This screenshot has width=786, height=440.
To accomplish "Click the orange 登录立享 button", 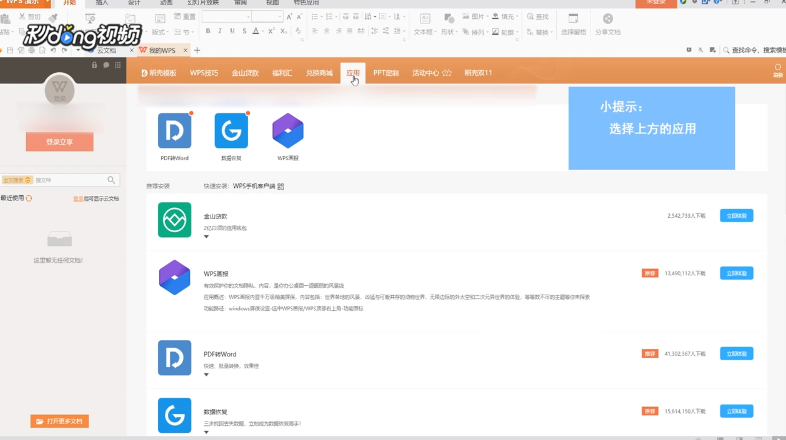I will [60, 142].
